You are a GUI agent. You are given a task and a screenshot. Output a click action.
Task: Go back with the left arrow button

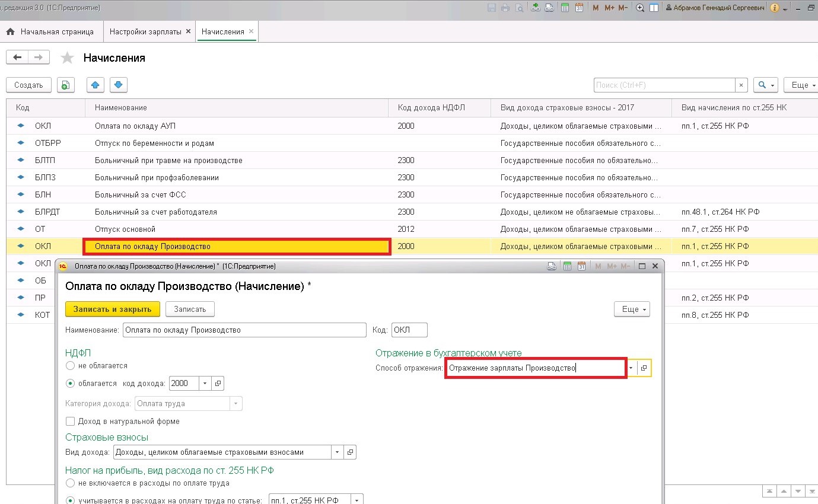point(17,58)
